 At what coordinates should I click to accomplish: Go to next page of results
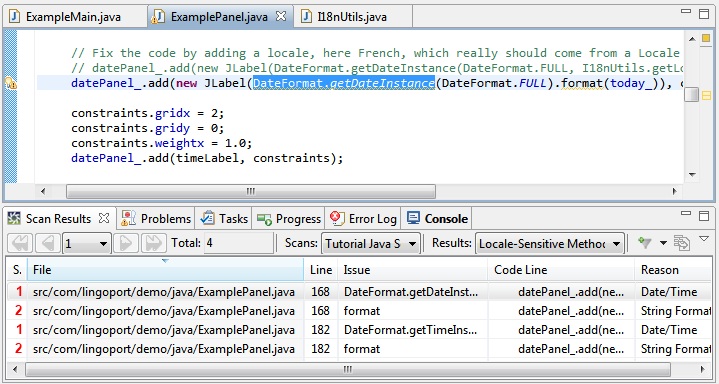[125, 243]
